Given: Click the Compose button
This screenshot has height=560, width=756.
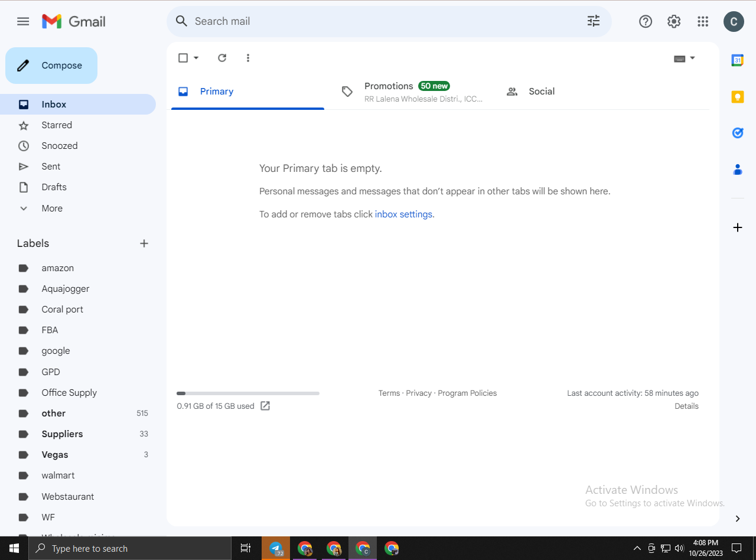Looking at the screenshot, I should click(x=51, y=66).
